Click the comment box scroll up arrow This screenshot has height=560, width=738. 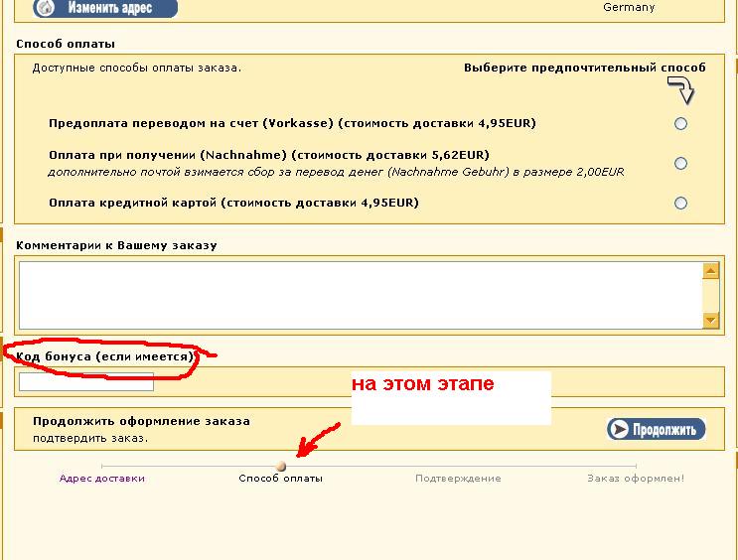pos(710,270)
